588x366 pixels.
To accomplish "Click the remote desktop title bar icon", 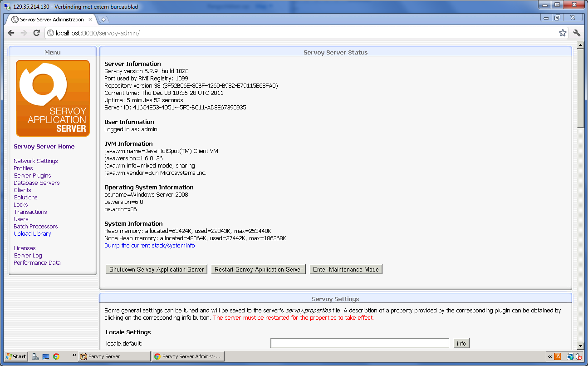I will pos(7,7).
